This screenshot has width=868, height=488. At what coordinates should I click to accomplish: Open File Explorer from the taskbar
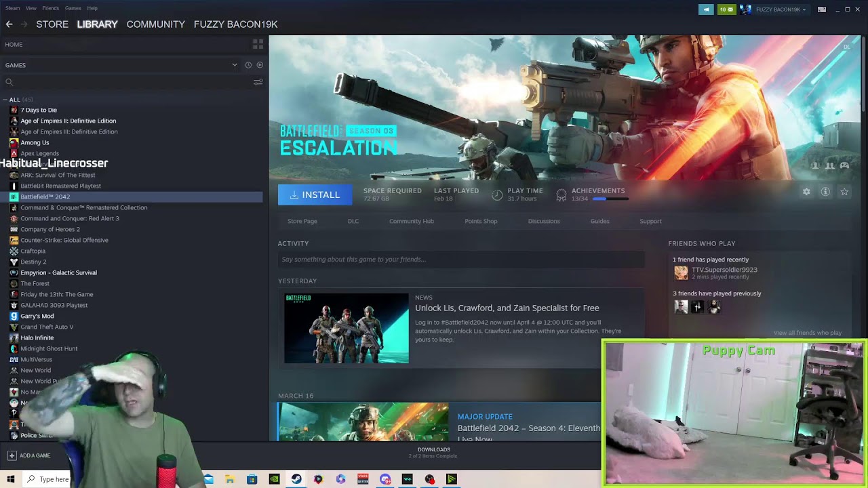click(230, 479)
